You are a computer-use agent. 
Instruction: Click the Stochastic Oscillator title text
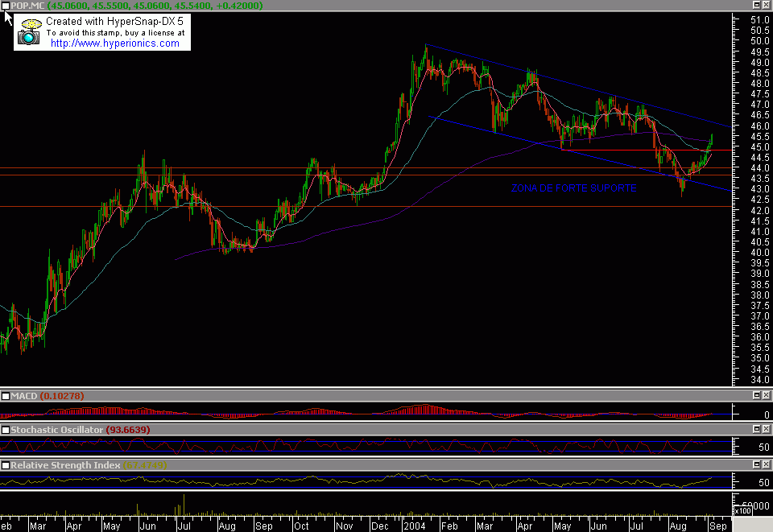tap(56, 431)
